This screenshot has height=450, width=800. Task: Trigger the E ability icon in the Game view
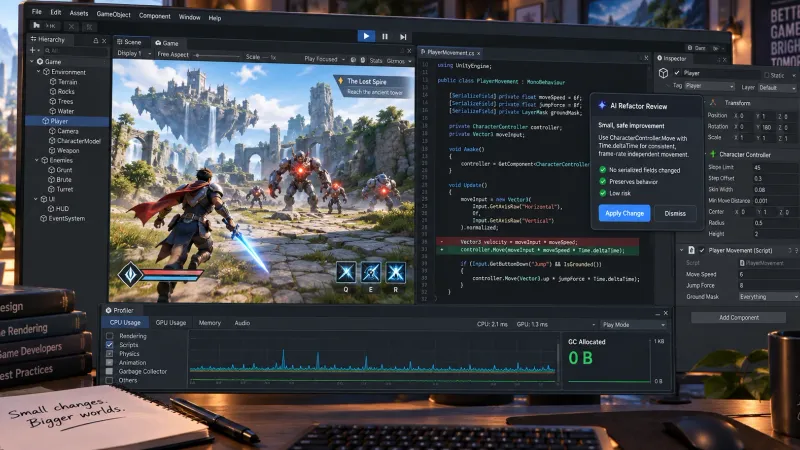click(x=371, y=272)
